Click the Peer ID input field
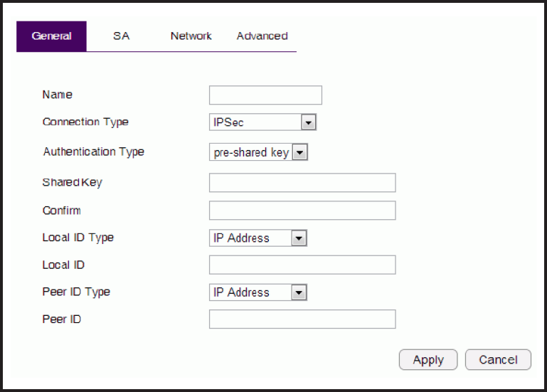The height and width of the screenshot is (392, 547). pos(302,319)
